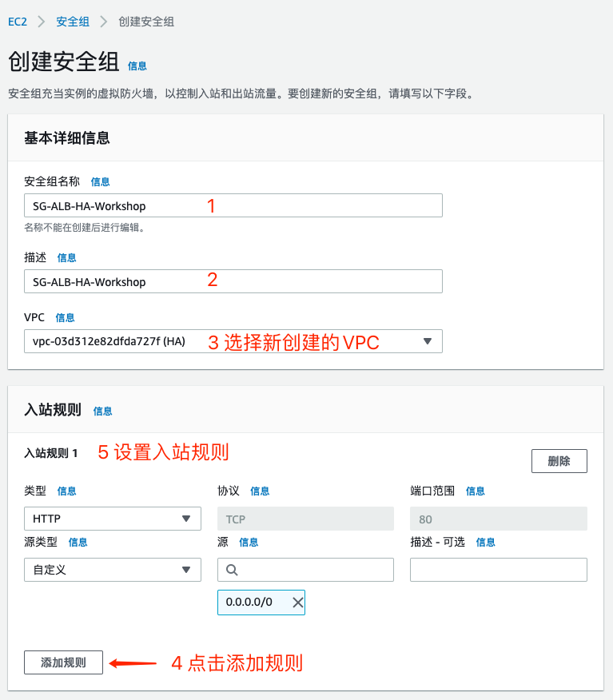Screen dimensions: 613x700
Task: Open the EC2 breadcrumb link
Action: click(x=17, y=22)
